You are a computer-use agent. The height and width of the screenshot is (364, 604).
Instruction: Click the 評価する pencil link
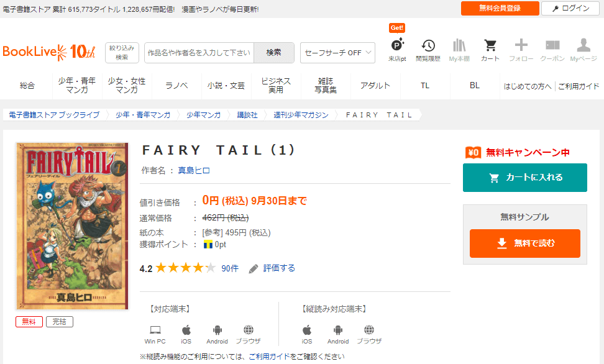(x=272, y=268)
